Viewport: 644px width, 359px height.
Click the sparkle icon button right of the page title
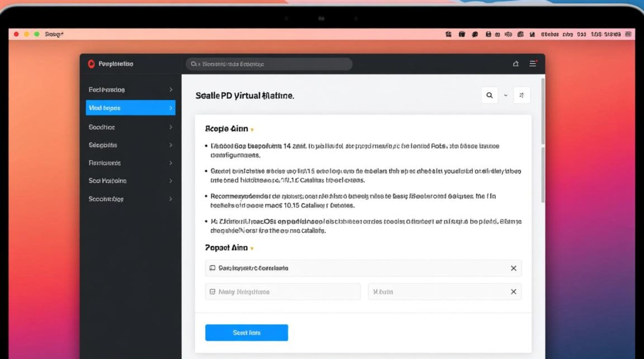pos(522,95)
